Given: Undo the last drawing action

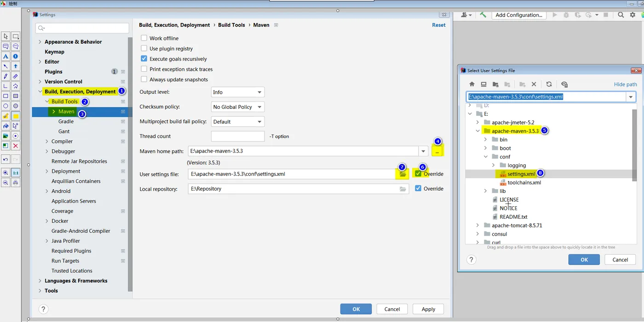Looking at the screenshot, I should [6, 159].
